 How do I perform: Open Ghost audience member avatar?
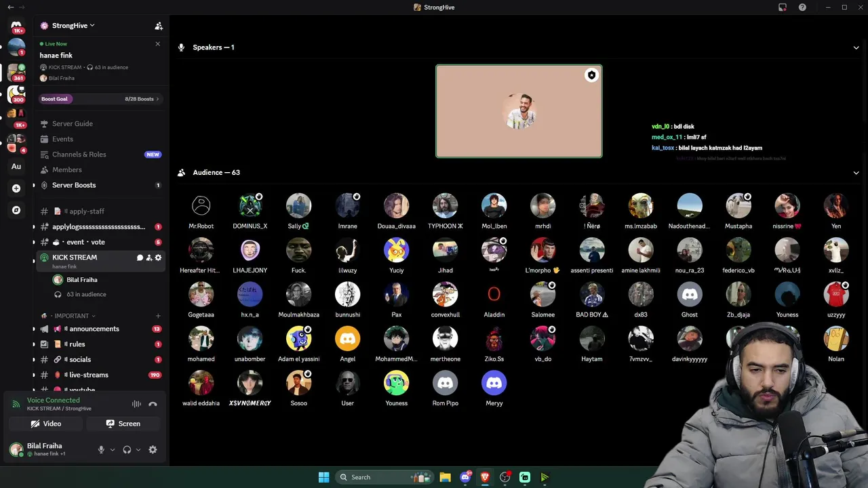click(x=690, y=294)
